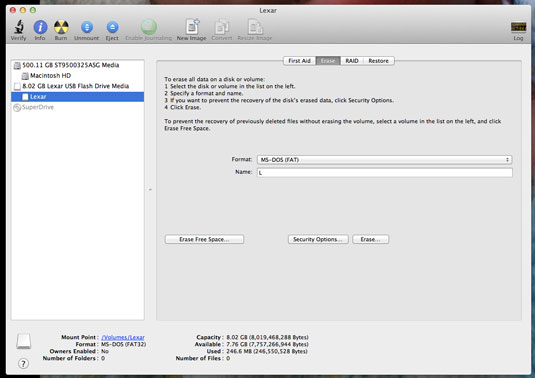Click the Erase... button
Viewport: 535px width, 378px height.
click(x=371, y=239)
